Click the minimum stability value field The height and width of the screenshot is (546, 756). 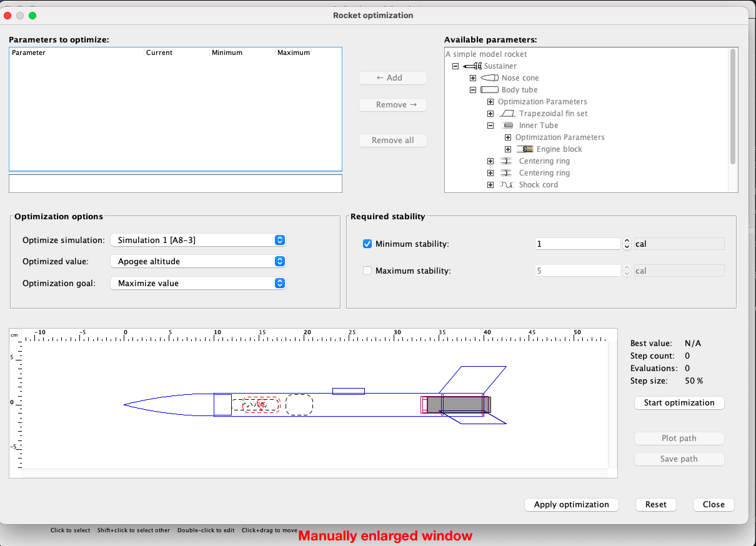pyautogui.click(x=577, y=244)
